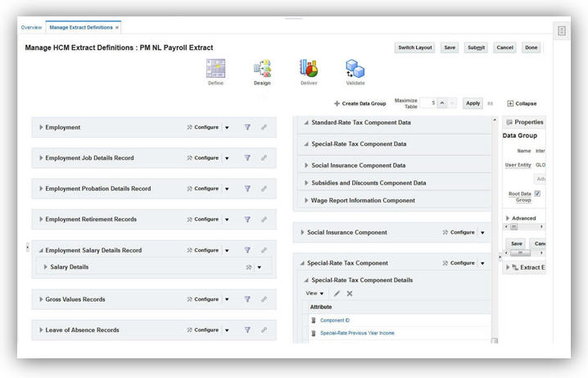Screen dimensions: 588x378
Task: Open the Define step icon
Action: [215, 69]
